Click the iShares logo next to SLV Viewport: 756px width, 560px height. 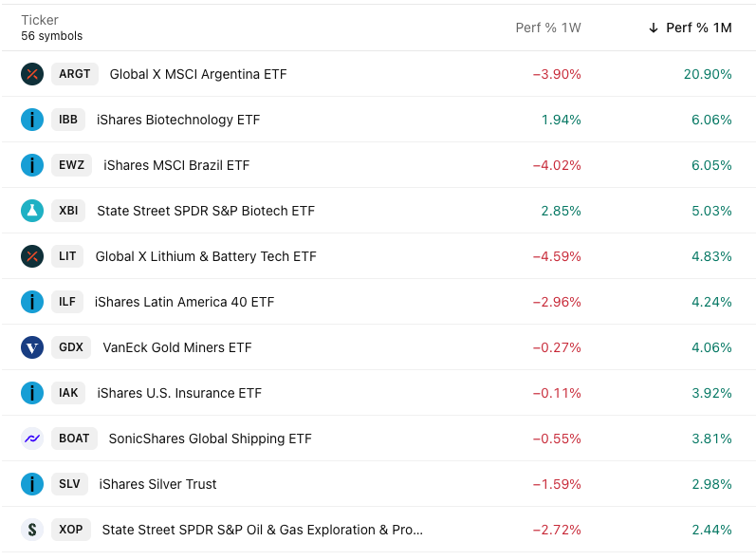point(32,484)
